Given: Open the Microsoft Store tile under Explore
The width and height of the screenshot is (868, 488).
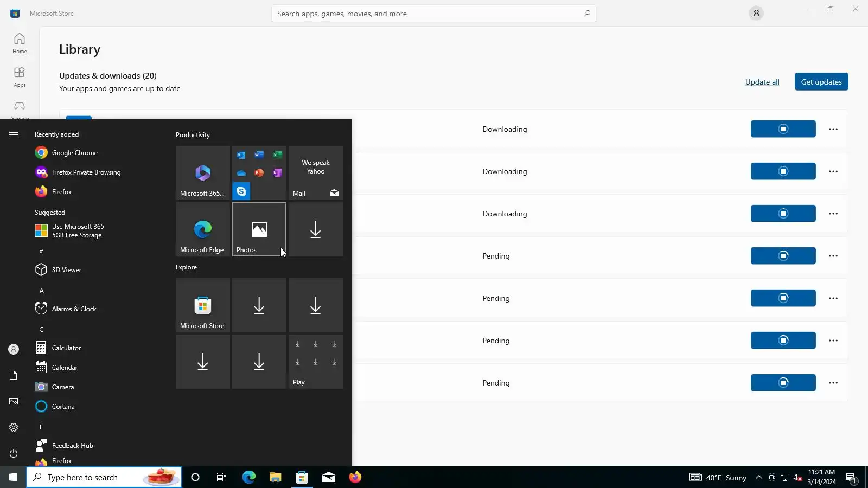Looking at the screenshot, I should (x=203, y=305).
